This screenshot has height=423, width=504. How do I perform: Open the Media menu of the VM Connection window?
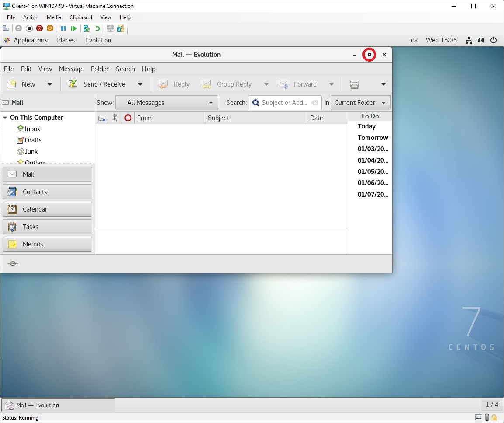pos(54,17)
